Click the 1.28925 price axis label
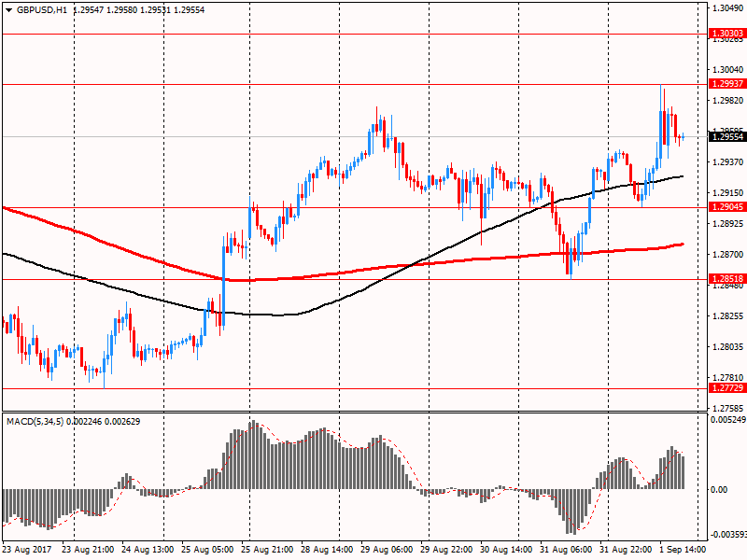 point(728,224)
